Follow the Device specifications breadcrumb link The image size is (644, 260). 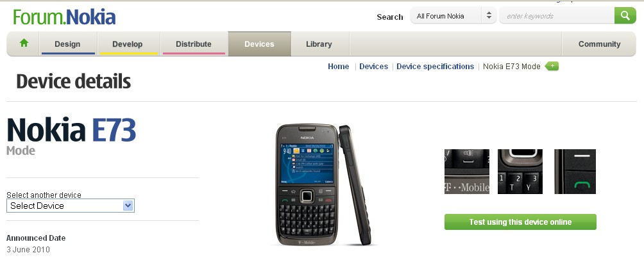435,67
